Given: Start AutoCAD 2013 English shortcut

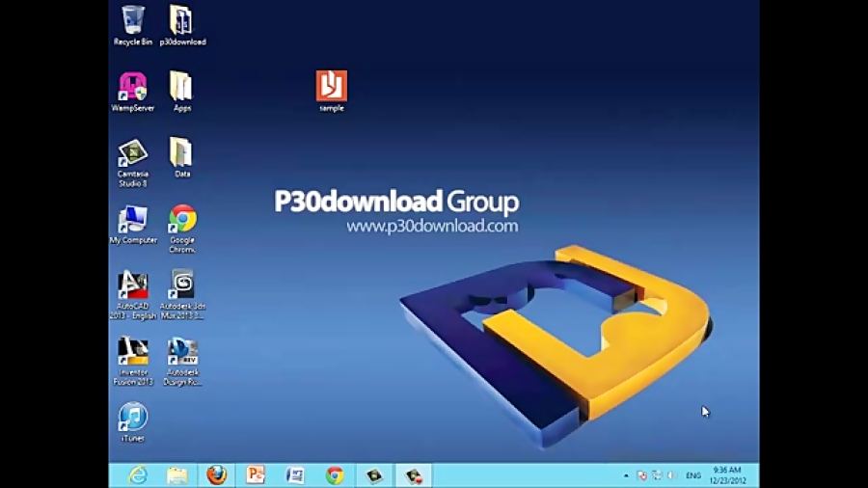Looking at the screenshot, I should point(133,295).
